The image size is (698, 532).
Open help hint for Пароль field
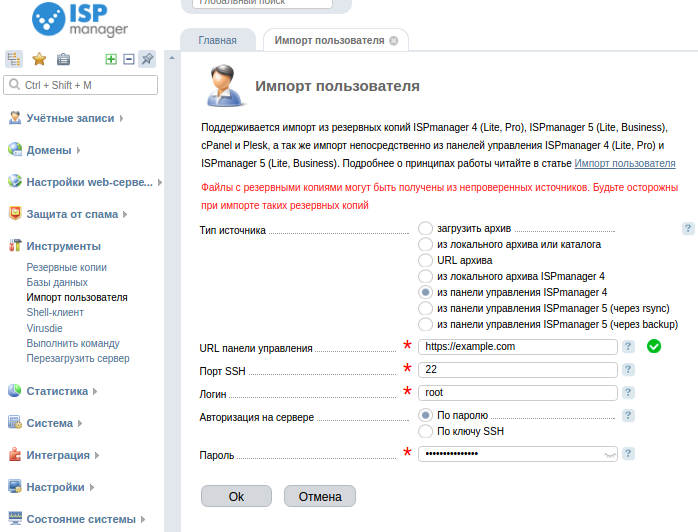628,454
